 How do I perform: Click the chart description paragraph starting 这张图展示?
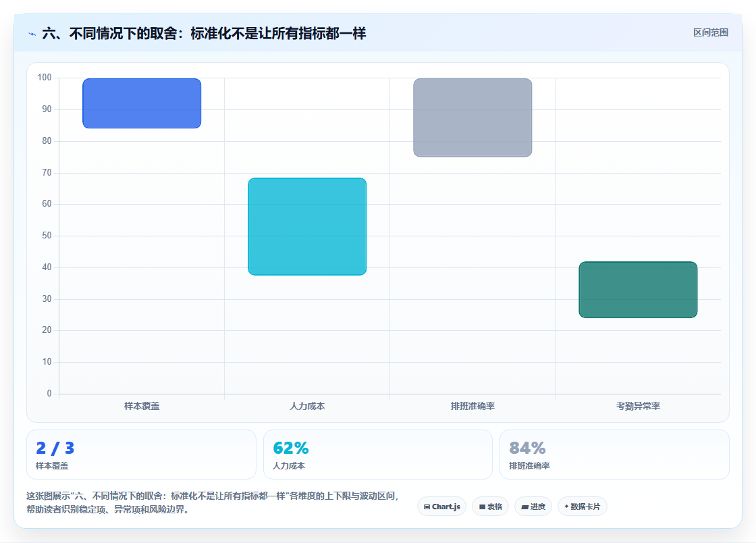click(x=213, y=502)
